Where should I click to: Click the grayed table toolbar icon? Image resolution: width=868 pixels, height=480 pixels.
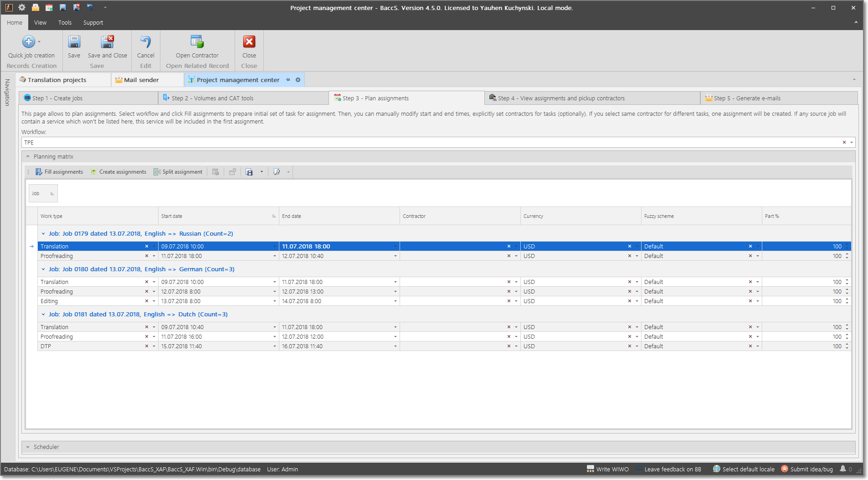coord(216,172)
